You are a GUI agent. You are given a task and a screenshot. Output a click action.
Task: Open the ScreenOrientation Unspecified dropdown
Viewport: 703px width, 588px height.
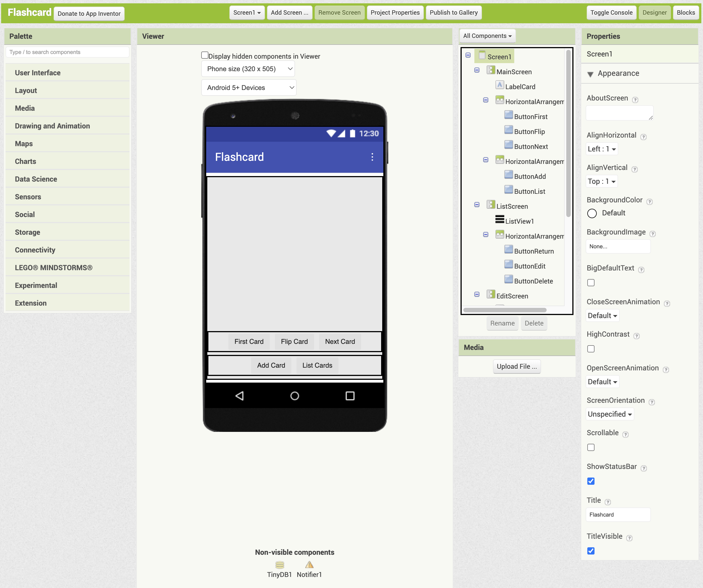[610, 414]
